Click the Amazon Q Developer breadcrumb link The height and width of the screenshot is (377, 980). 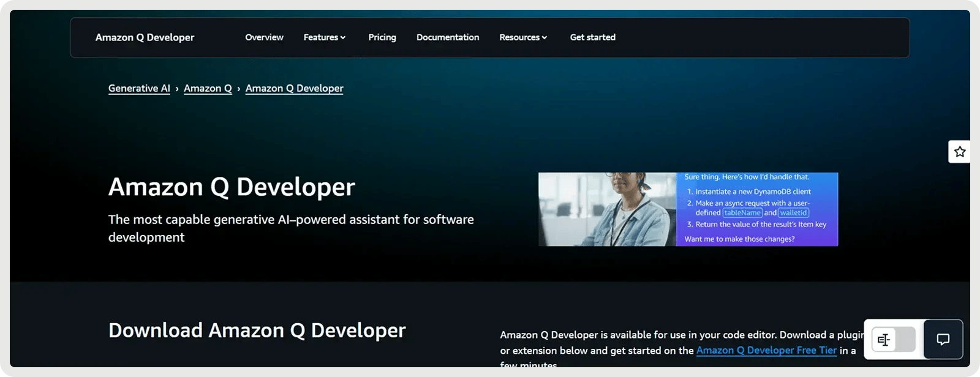294,88
